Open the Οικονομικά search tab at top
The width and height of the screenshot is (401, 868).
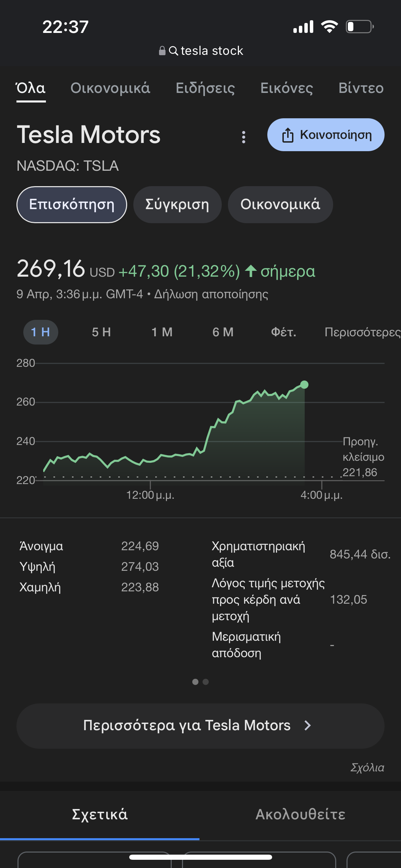coord(110,88)
